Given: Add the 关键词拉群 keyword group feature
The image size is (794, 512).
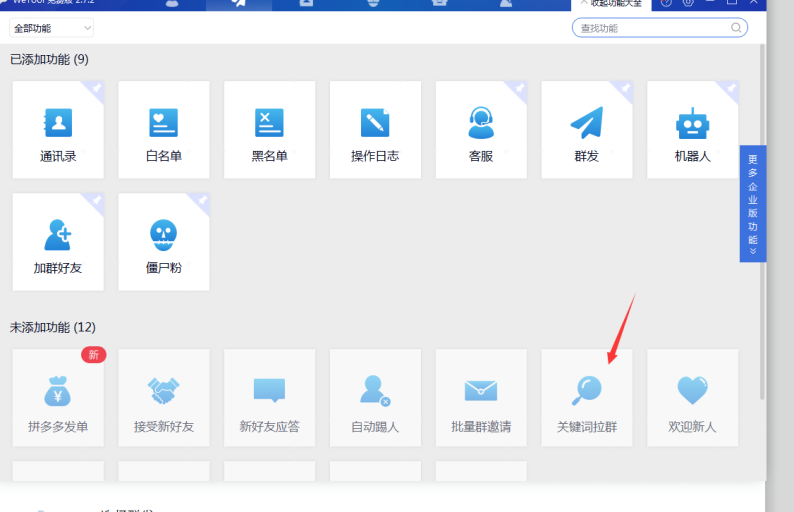Looking at the screenshot, I should coord(587,398).
